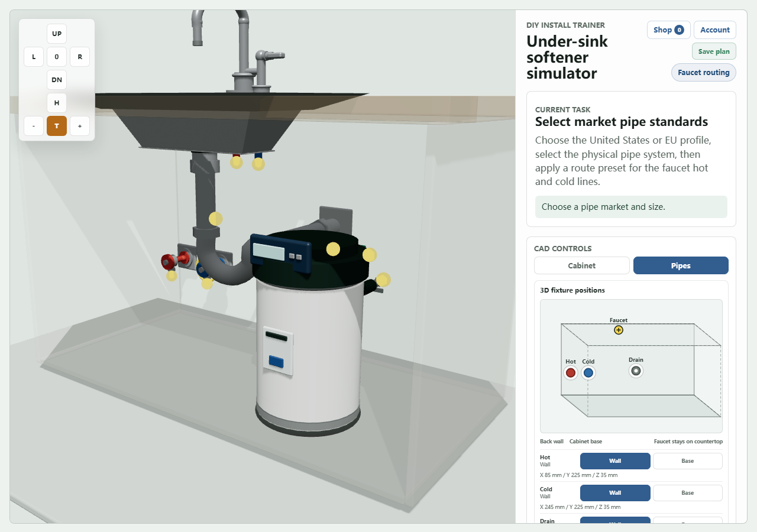Image resolution: width=757 pixels, height=532 pixels.
Task: Click the 'Choose a pipe market and size.' hint
Action: [x=631, y=207]
